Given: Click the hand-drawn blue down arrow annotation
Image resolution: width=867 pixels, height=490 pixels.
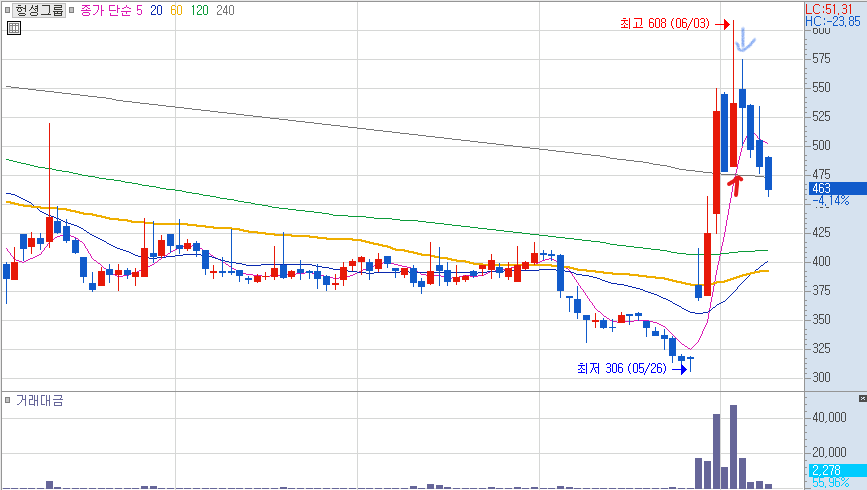Looking at the screenshot, I should coord(745,40).
